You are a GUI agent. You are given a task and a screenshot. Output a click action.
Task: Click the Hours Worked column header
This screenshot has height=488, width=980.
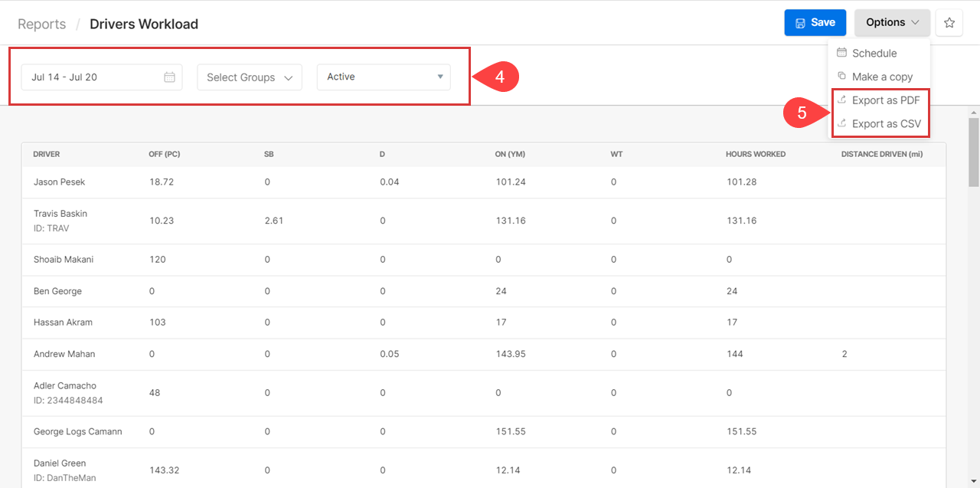coord(755,154)
